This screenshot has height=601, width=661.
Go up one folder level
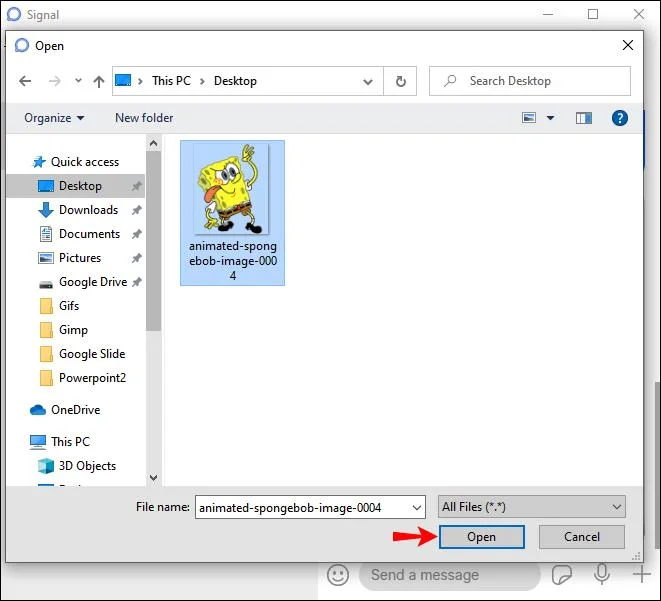click(x=99, y=81)
